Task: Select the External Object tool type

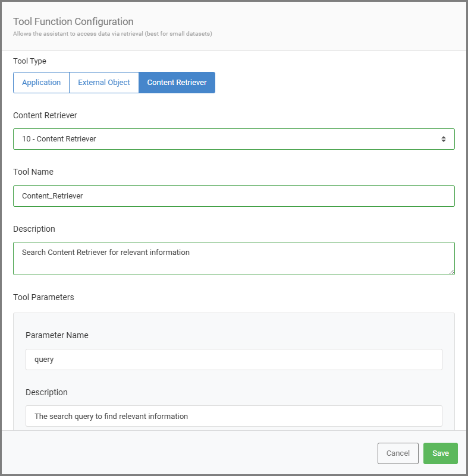Action: point(103,83)
